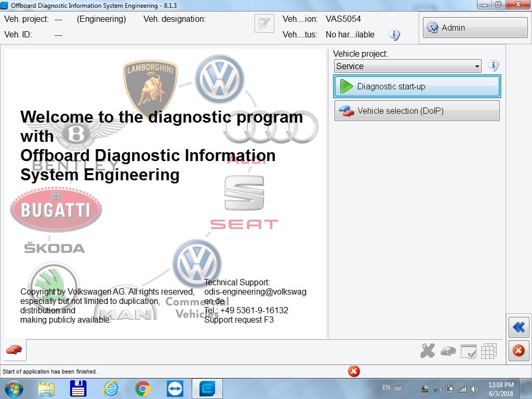Image resolution: width=532 pixels, height=399 pixels.
Task: Click the volume speaker tray icon
Action: tap(474, 389)
